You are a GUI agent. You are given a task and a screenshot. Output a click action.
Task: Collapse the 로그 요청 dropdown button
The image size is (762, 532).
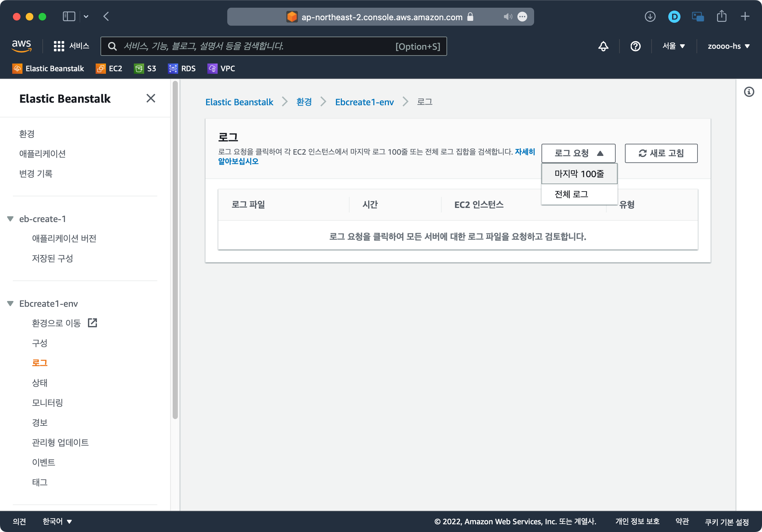tap(578, 153)
